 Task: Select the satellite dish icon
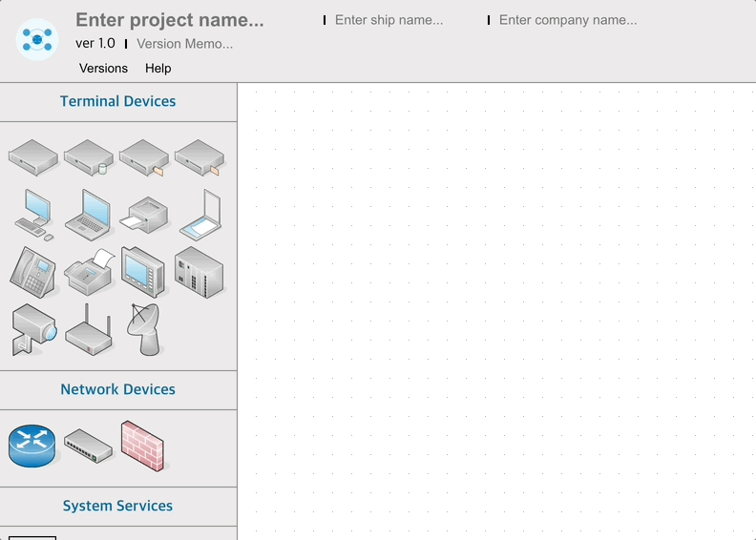point(144,329)
